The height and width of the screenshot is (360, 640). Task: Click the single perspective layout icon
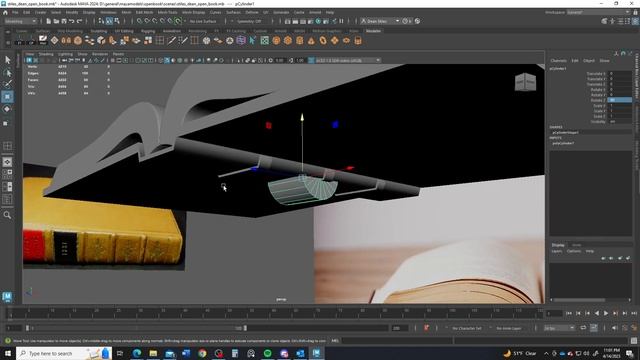(7, 162)
